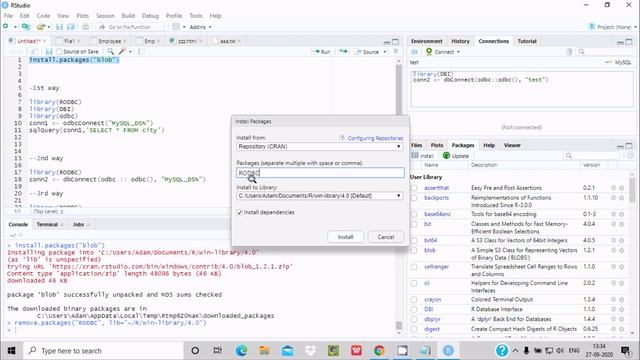
Task: Switch to the Terminal tab
Action: pyautogui.click(x=47, y=224)
